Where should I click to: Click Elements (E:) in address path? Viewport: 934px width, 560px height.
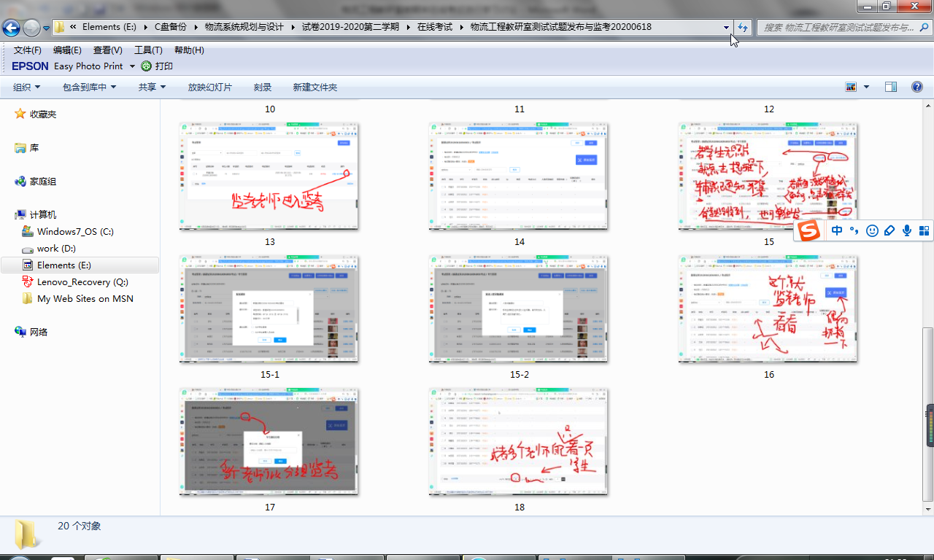pos(109,27)
